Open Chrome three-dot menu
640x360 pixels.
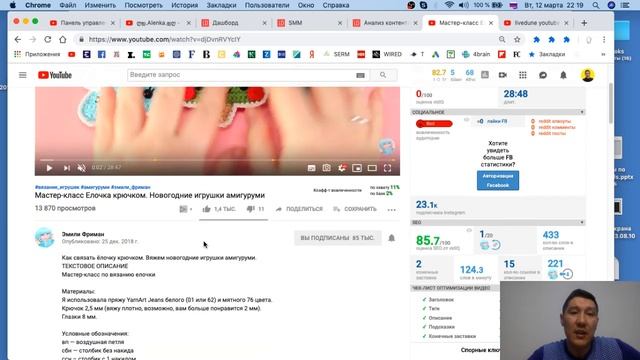point(604,40)
